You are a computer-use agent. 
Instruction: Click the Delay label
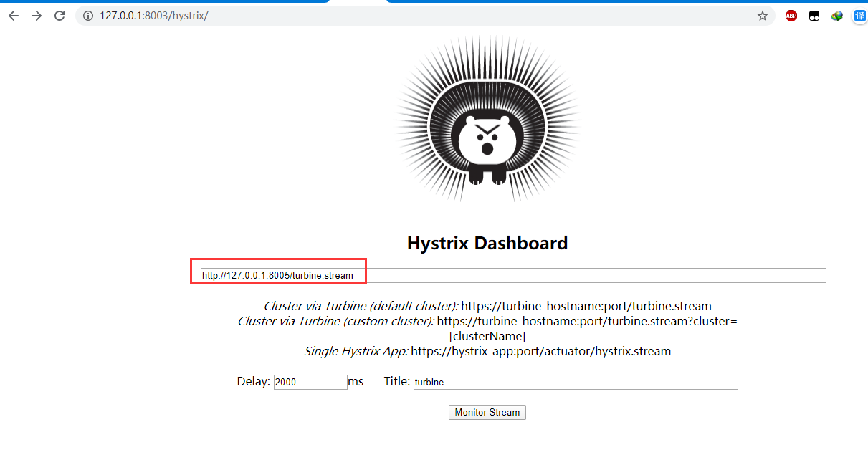coord(253,381)
